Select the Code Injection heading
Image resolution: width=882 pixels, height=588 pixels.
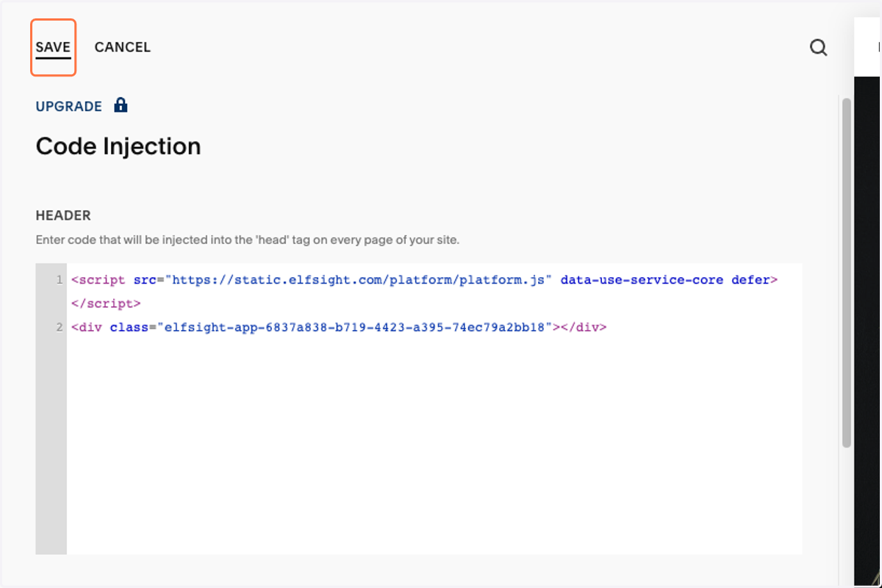coord(118,146)
